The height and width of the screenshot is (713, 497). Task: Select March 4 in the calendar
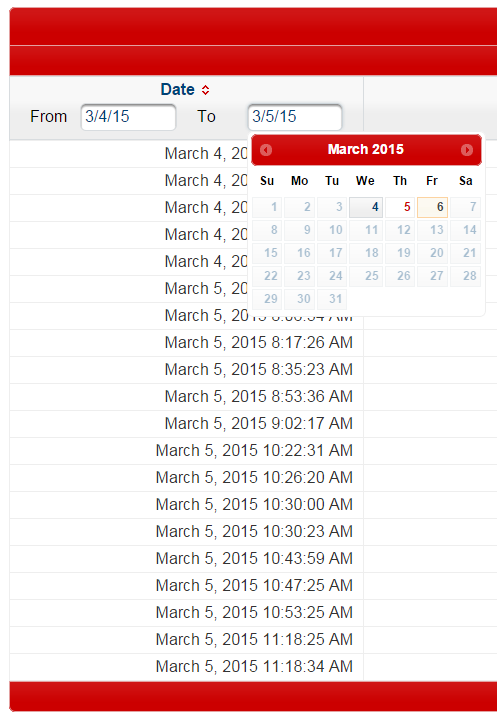click(366, 207)
